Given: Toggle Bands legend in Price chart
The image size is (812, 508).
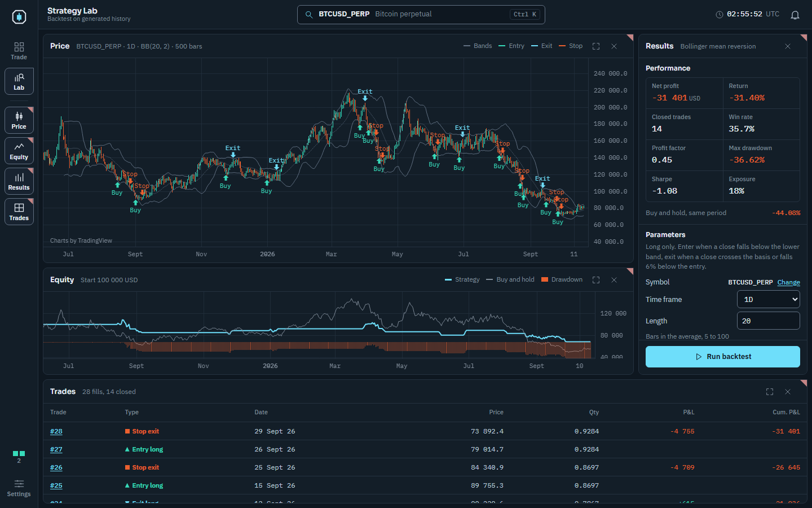Looking at the screenshot, I should [478, 46].
